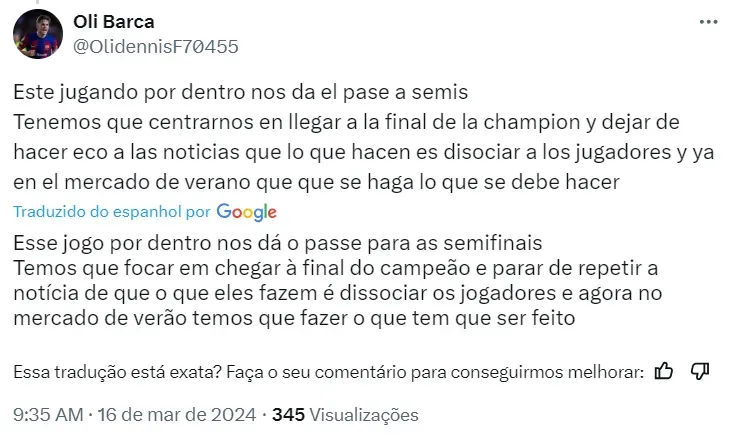This screenshot has width=730, height=435.
Task: Click the 'Traduzido do espanhol por' label
Action: pos(112,212)
